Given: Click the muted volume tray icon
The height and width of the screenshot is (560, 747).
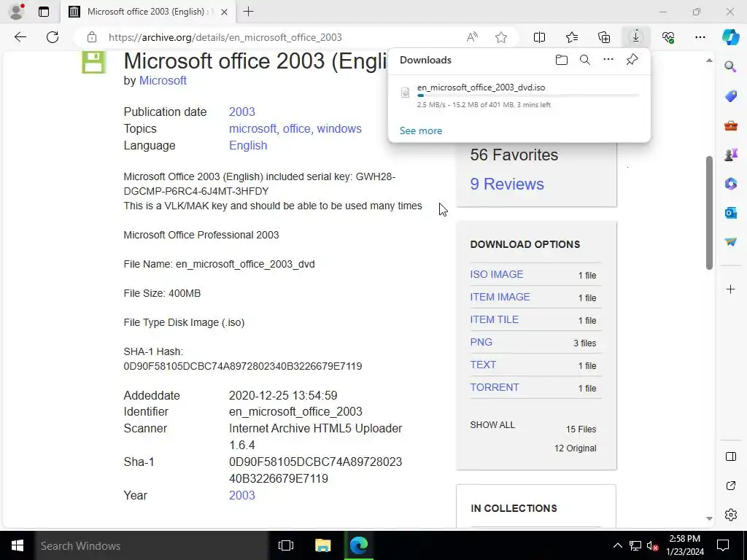Looking at the screenshot, I should tap(653, 545).
